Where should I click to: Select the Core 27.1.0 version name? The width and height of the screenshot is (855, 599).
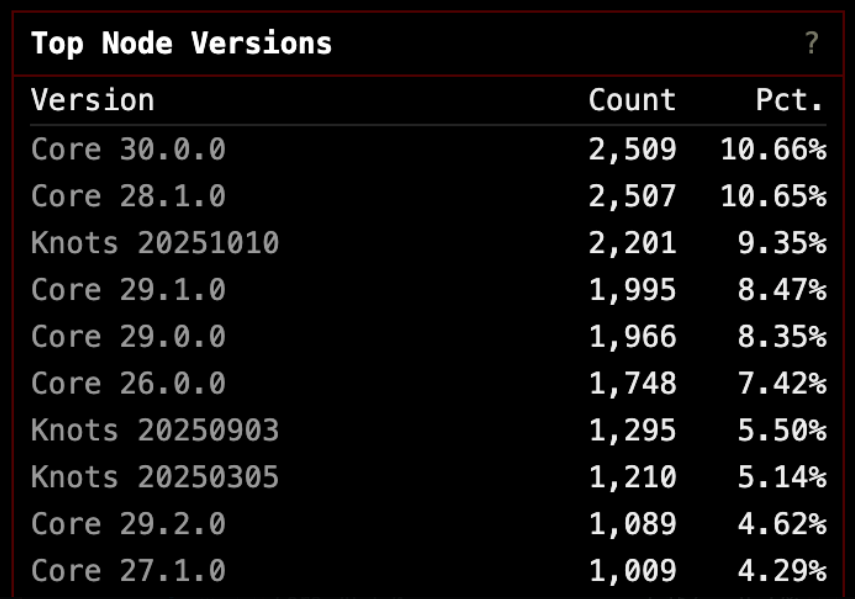[128, 571]
